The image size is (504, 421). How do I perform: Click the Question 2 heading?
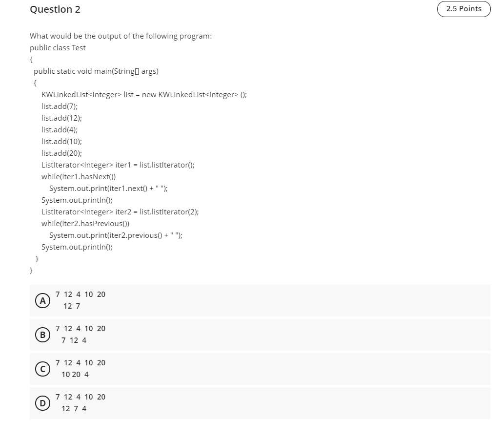(x=55, y=9)
